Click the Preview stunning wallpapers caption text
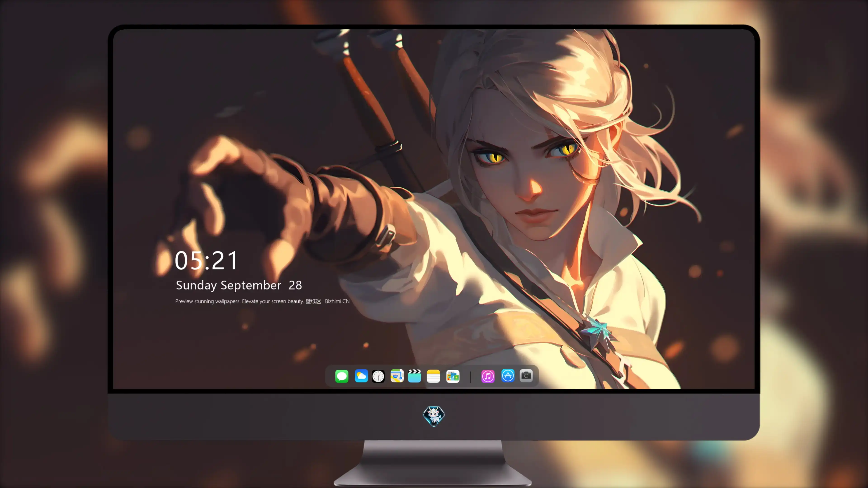The height and width of the screenshot is (488, 868). point(262,301)
